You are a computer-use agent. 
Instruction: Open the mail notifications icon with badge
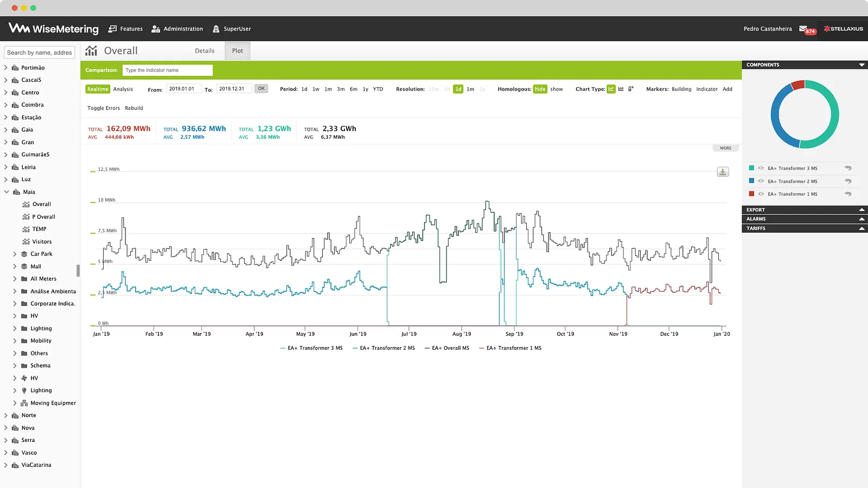coord(807,29)
